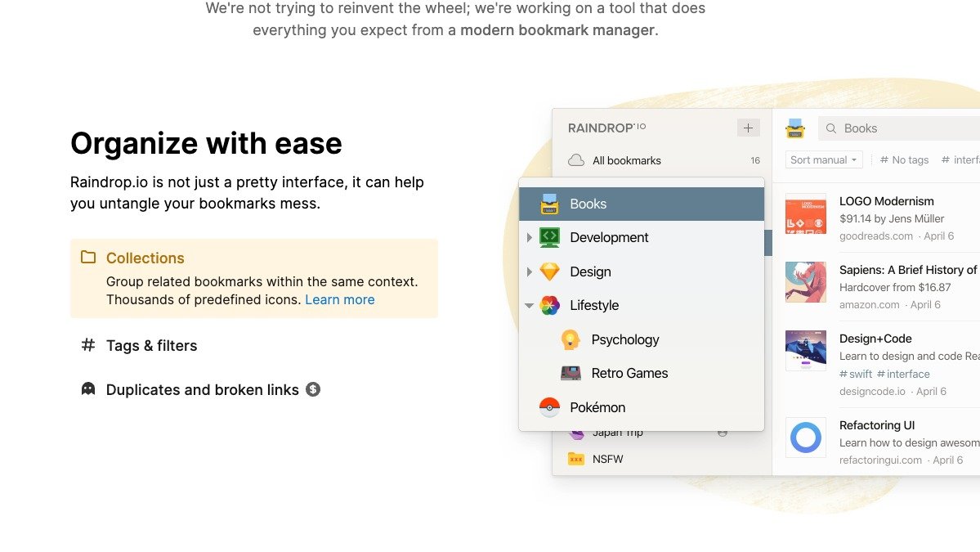
Task: Click the Books typewriter icon in list
Action: (549, 204)
